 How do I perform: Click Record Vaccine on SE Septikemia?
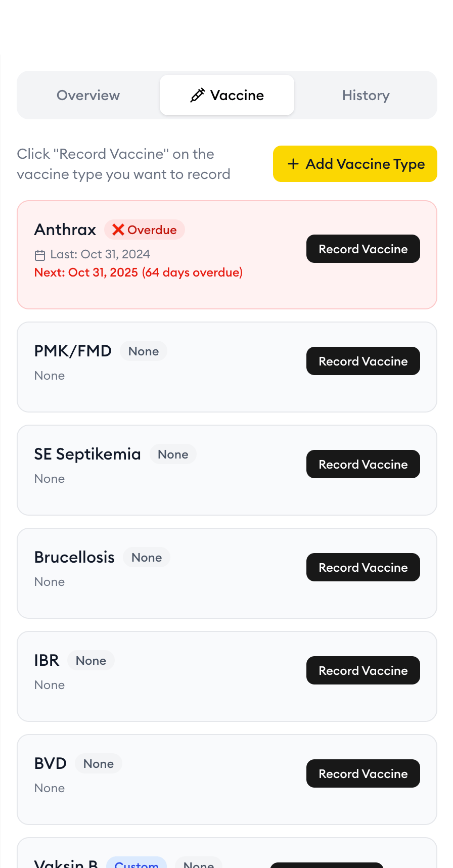pyautogui.click(x=363, y=464)
